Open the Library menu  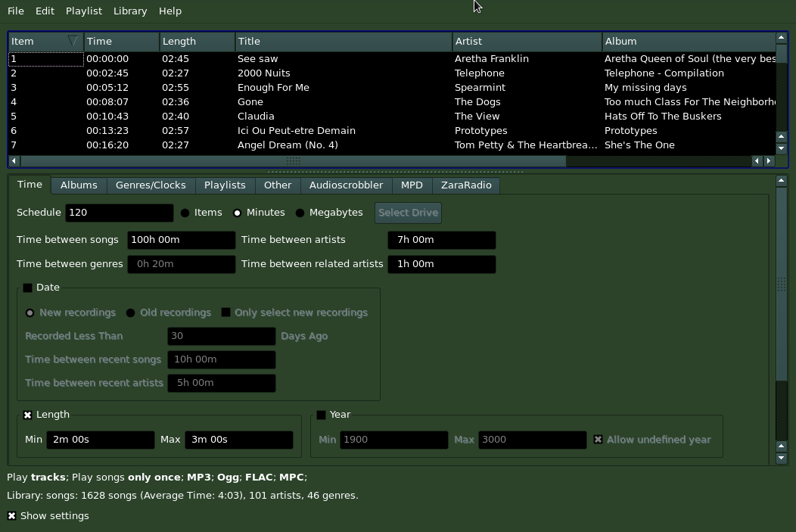130,11
